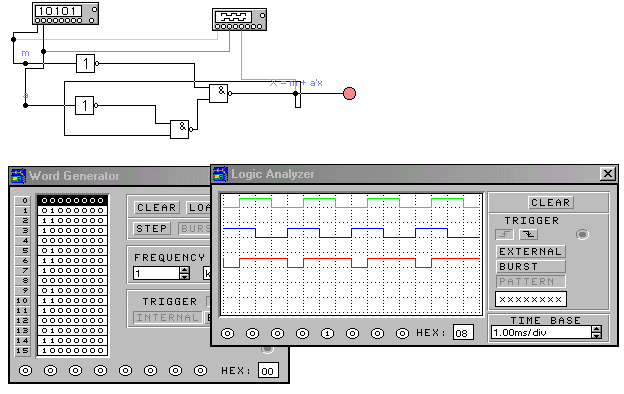
Task: Click the logic analyzer terminal showing 1
Action: tap(327, 334)
